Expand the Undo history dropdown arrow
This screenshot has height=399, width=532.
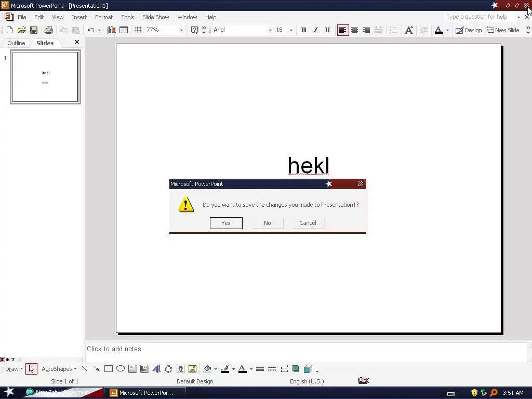pyautogui.click(x=99, y=30)
